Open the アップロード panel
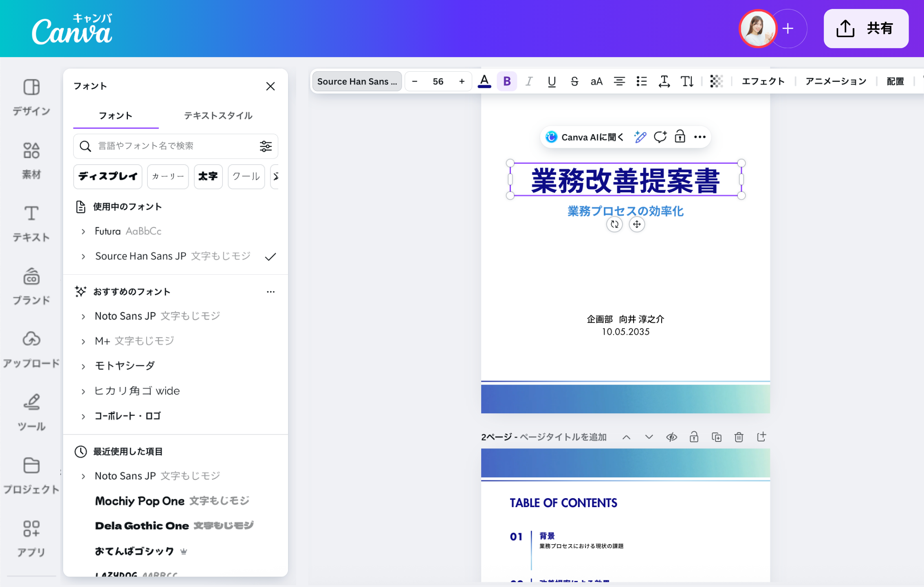This screenshot has height=587, width=924. tap(31, 350)
